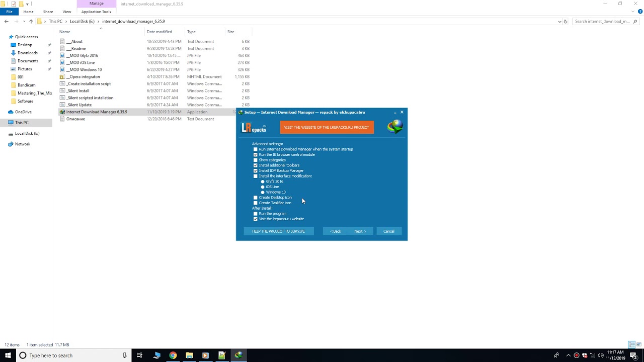Image resolution: width=644 pixels, height=362 pixels.
Task: Enable Install the interface modification checkbox
Action: [256, 176]
